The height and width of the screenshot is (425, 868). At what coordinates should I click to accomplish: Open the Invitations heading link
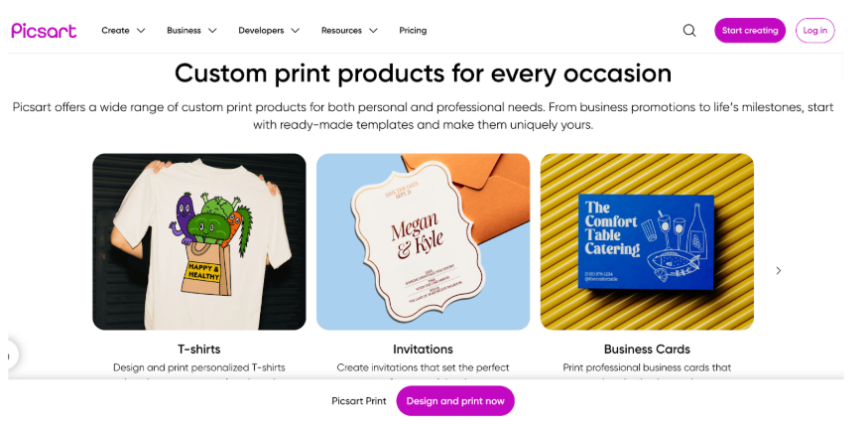pos(423,350)
